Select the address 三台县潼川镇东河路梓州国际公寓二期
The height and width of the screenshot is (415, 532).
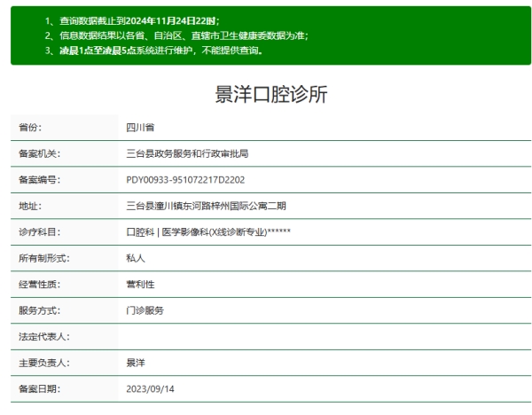pos(207,206)
